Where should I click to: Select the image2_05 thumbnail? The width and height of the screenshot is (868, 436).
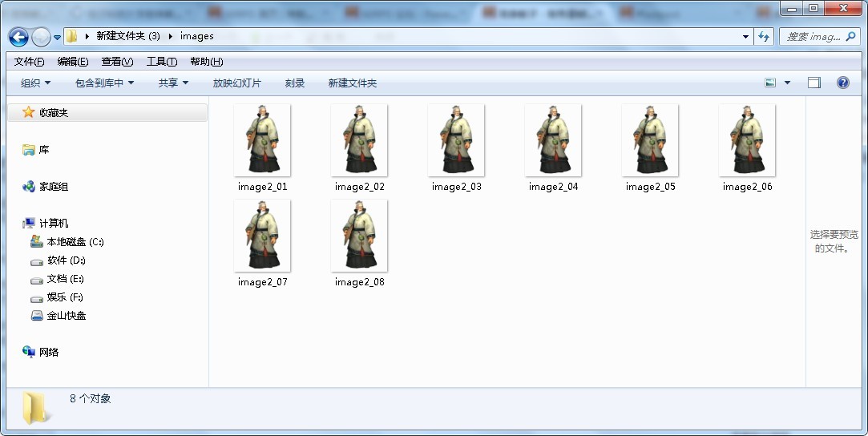650,140
